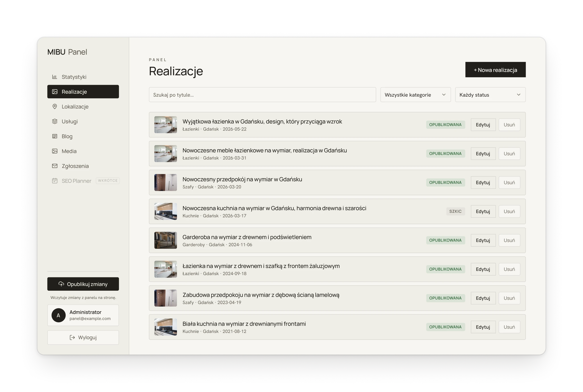Click the Realizacje page heading
583x392 pixels.
176,71
